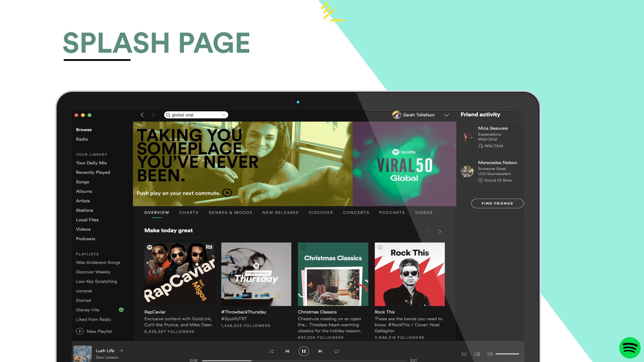Image resolution: width=644 pixels, height=362 pixels.
Task: Show next Make today great items
Action: [x=440, y=232]
